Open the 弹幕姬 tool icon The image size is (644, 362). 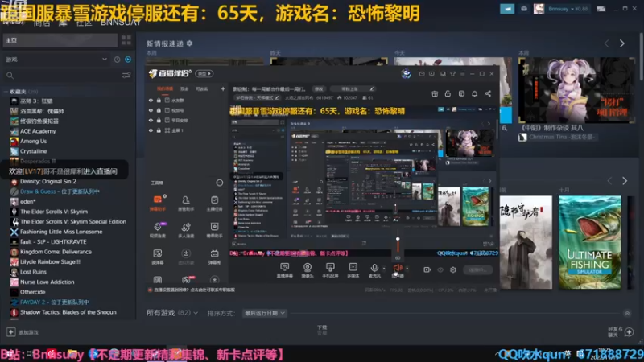click(x=214, y=257)
